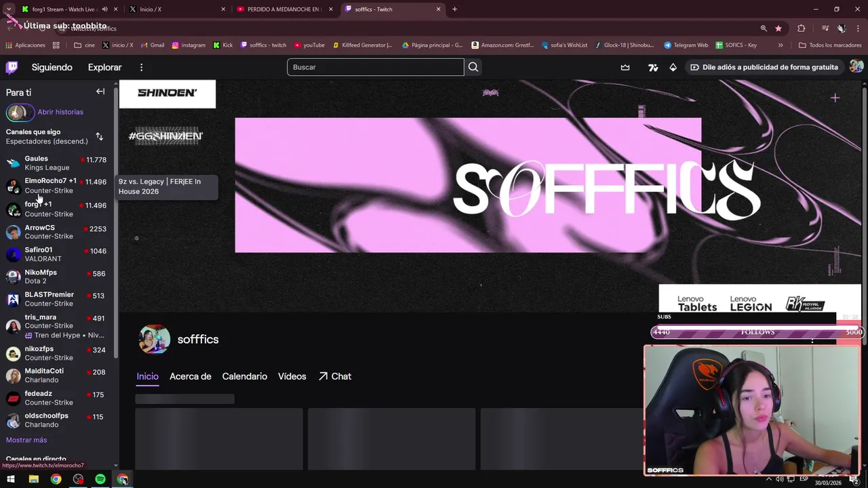Open Prime loot crown icon
868x488 pixels.
point(625,67)
